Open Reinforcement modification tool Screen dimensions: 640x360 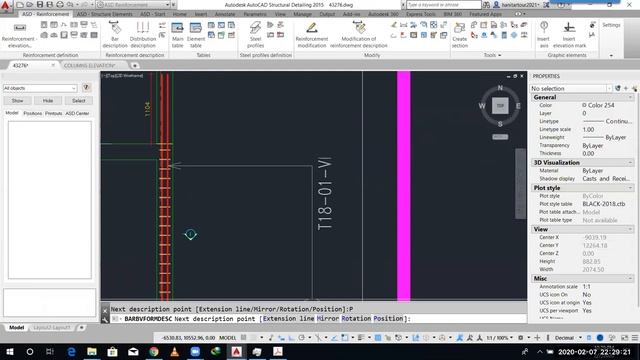[311, 35]
